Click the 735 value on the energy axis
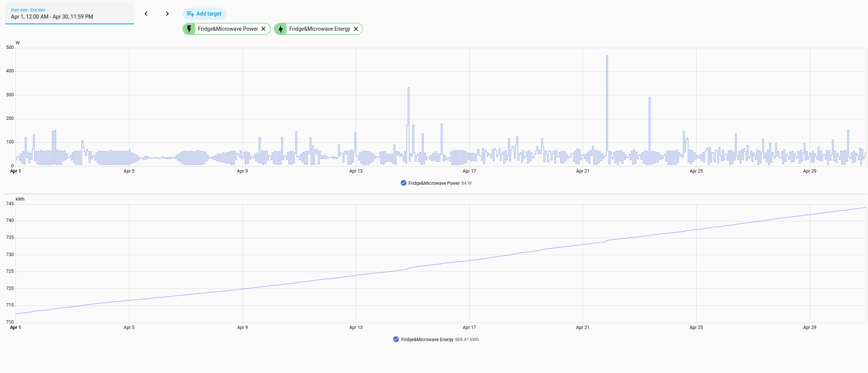The image size is (868, 373). (x=10, y=238)
